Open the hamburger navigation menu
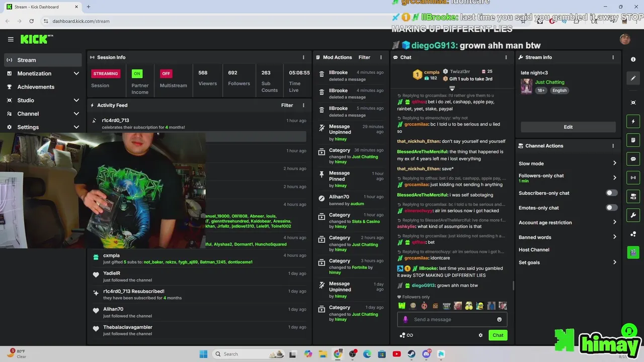 click(x=11, y=39)
